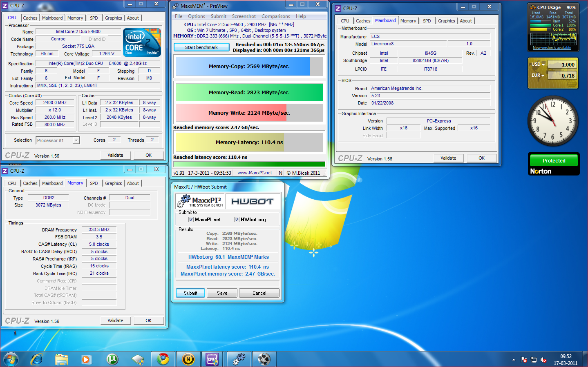This screenshot has height=367, width=588.
Task: Click the Intel Core 2 Duo E4600 name field
Action: coord(78,31)
